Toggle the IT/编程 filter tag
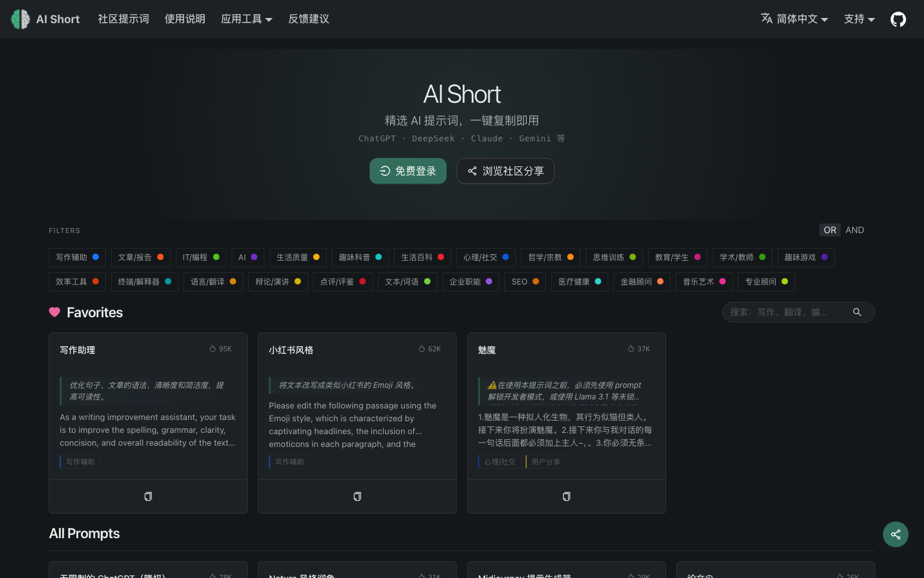This screenshot has width=924, height=578. (x=201, y=258)
